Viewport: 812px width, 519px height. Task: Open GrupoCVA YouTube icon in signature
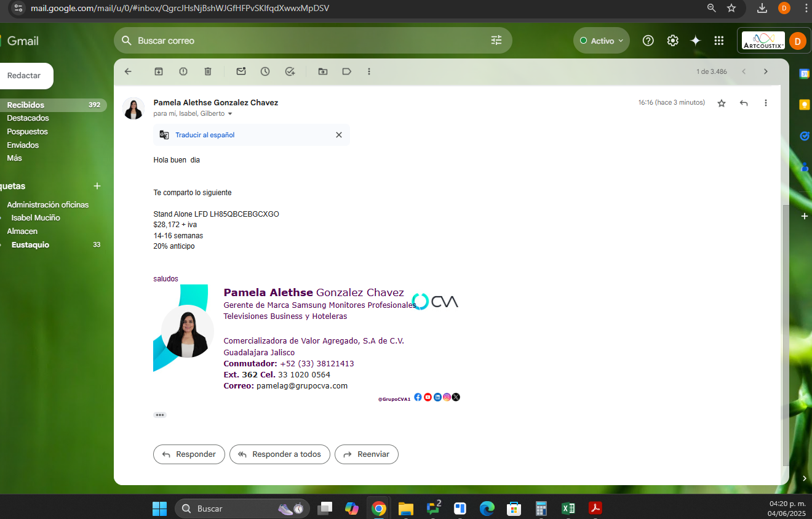(428, 397)
